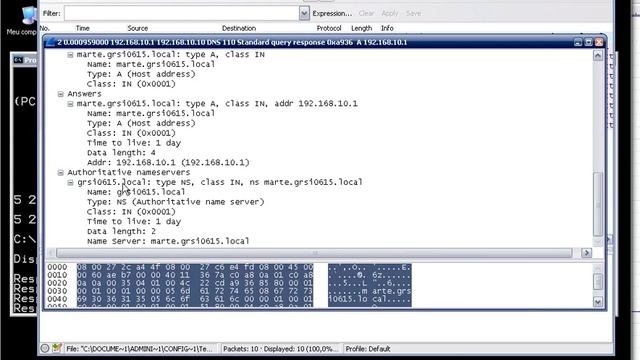Click scroll-down arrow of hex bytes pane
The height and width of the screenshot is (360, 640).
click(x=598, y=302)
